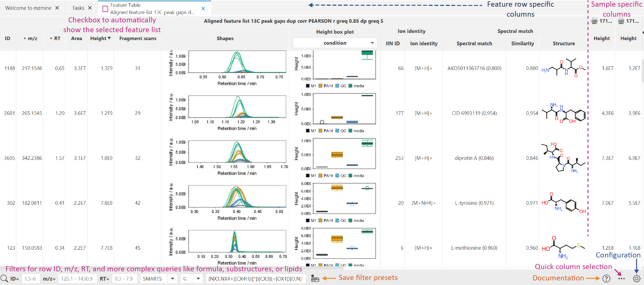Click the Structure column header

pyautogui.click(x=564, y=43)
